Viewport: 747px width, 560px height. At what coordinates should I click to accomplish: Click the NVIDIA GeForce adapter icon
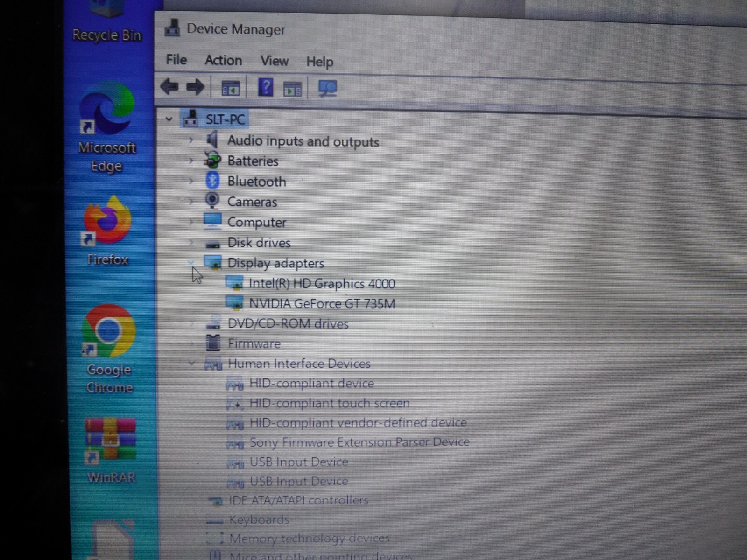click(234, 303)
